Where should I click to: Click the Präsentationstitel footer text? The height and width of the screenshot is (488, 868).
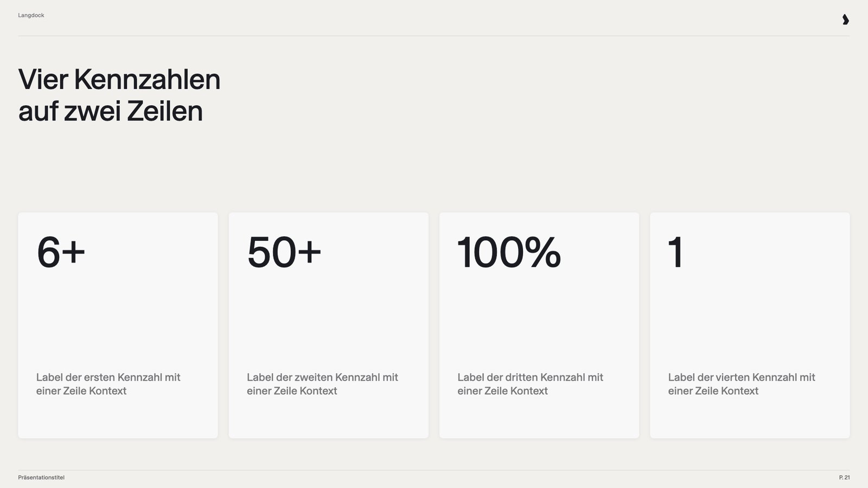[x=41, y=477]
